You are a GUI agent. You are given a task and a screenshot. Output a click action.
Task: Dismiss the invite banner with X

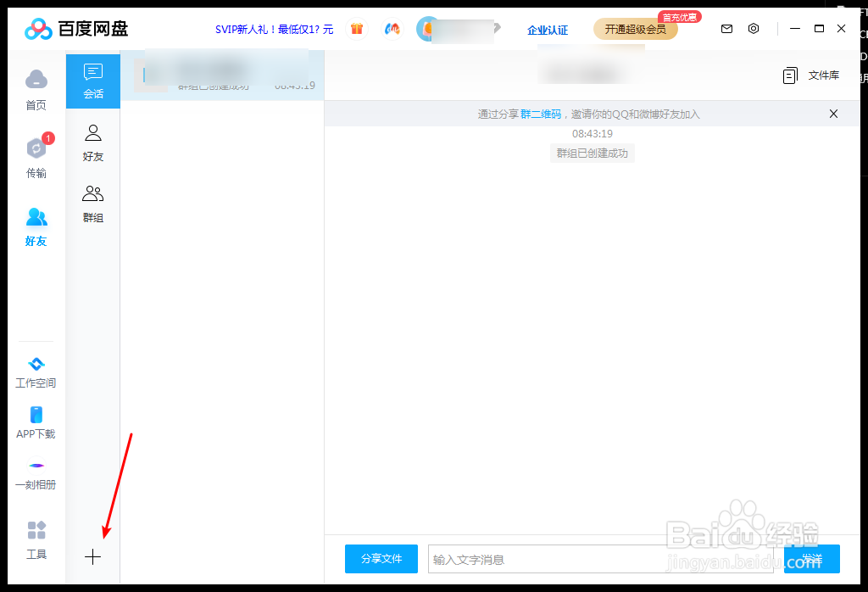click(833, 113)
